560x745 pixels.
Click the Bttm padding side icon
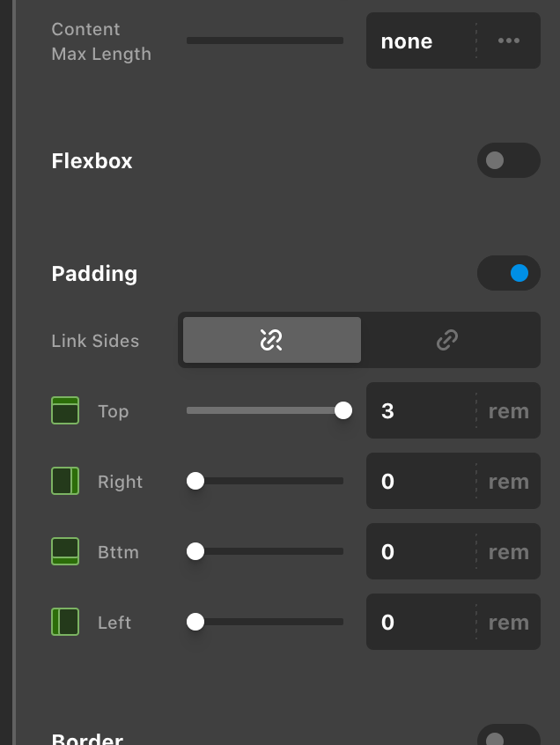coord(65,551)
